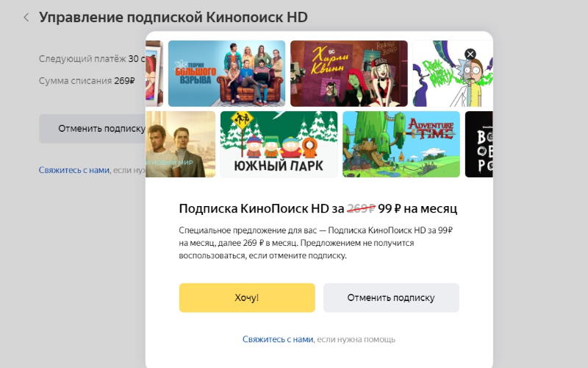Click Отменить подписку in the popup
Viewport: 588px width, 368px height.
[391, 297]
